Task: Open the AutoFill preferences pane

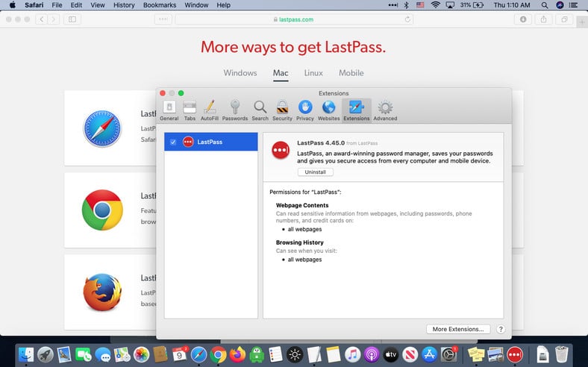Action: coord(210,110)
